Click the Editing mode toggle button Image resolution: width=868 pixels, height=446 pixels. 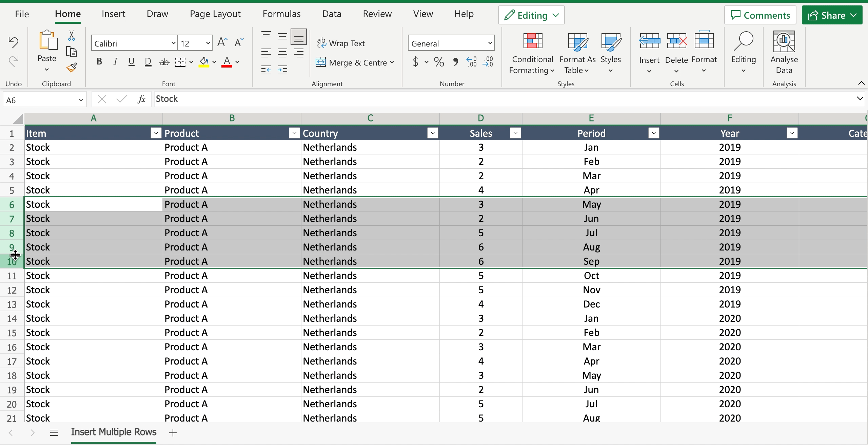(531, 15)
